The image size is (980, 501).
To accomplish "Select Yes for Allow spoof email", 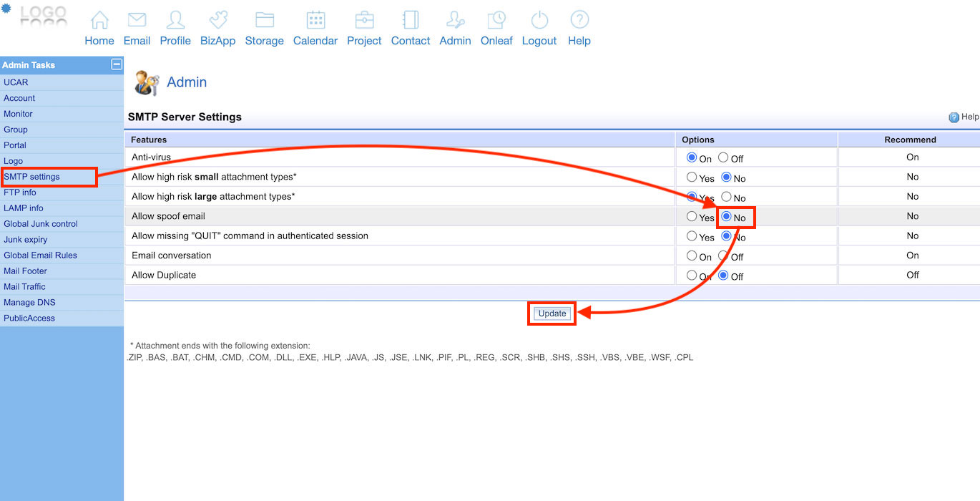I will [x=692, y=217].
